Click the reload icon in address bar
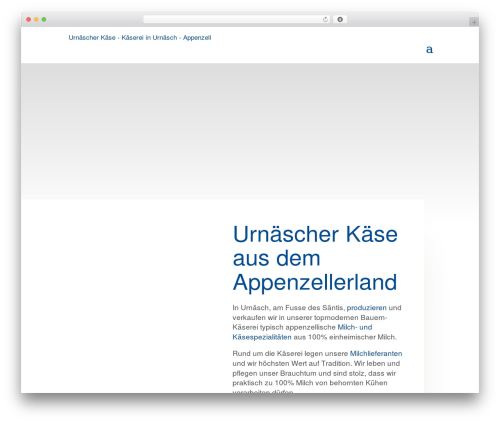 [x=325, y=19]
